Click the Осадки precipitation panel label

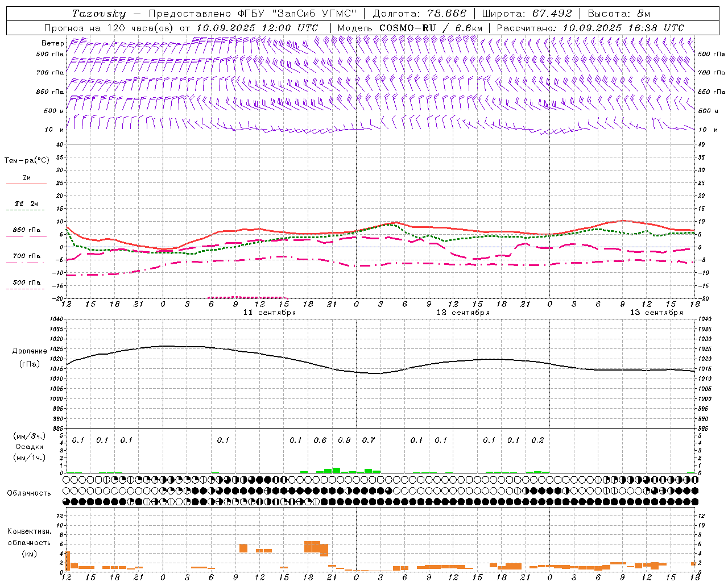click(30, 447)
